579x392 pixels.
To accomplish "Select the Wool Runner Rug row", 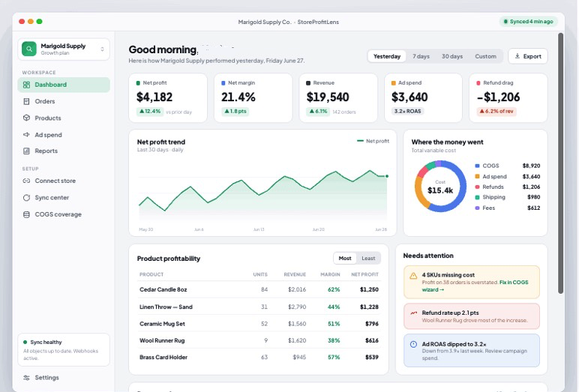I will pos(259,341).
